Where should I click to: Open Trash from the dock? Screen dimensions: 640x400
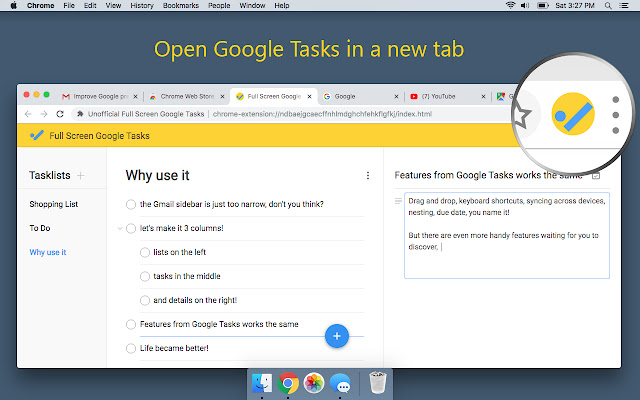click(376, 382)
